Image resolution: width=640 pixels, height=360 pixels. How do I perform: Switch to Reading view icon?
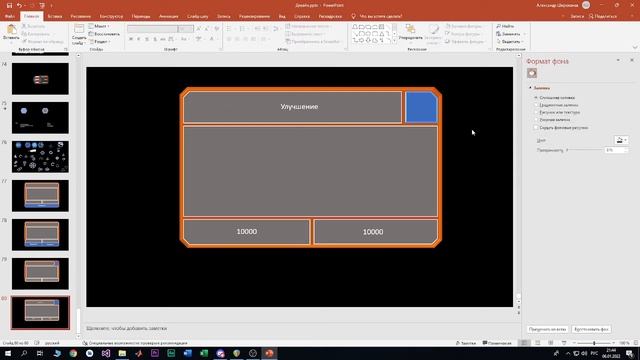[551, 343]
